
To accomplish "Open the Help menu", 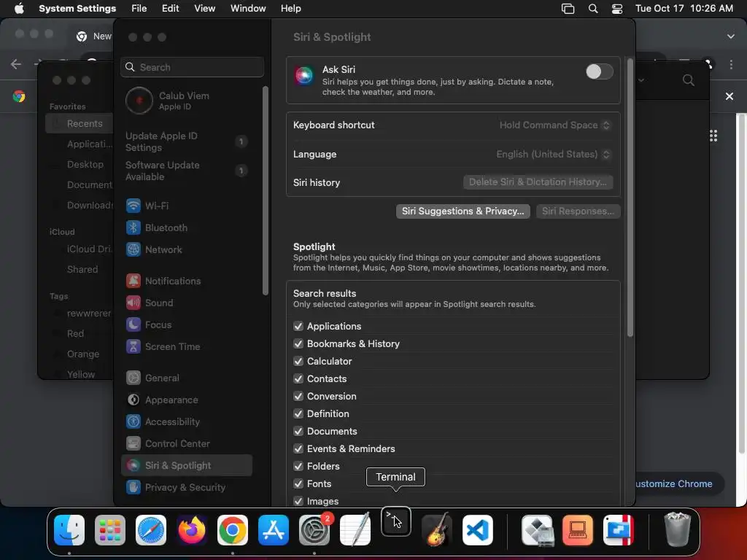I will pyautogui.click(x=290, y=9).
